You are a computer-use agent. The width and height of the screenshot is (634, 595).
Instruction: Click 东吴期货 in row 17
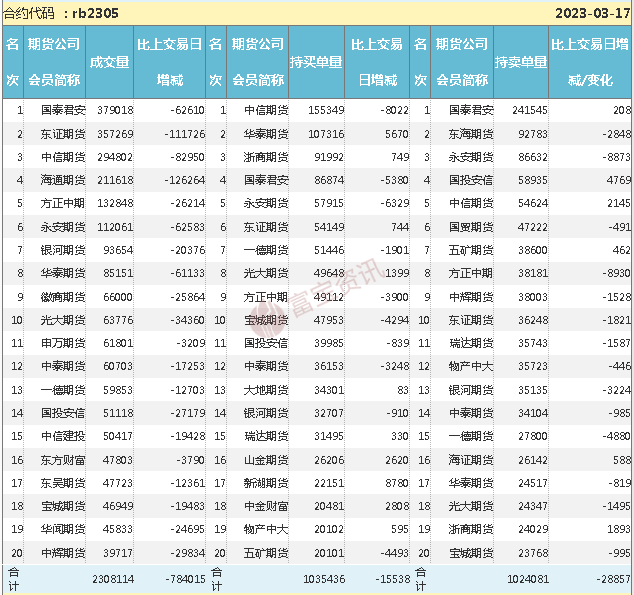click(63, 483)
